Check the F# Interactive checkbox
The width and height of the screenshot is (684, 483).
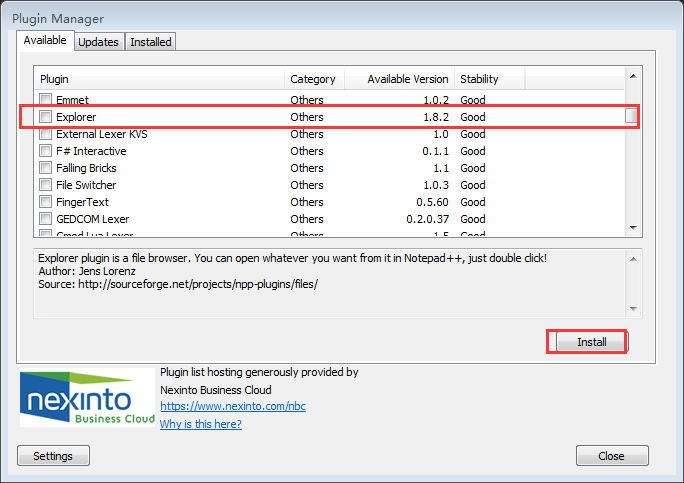45,151
